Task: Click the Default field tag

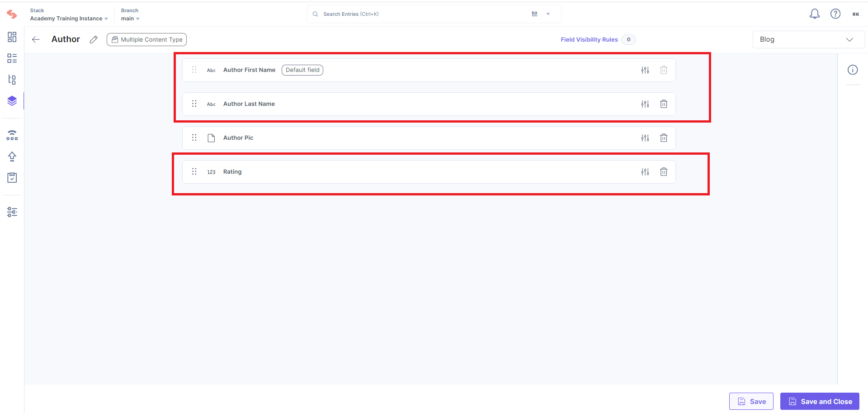Action: click(x=302, y=70)
